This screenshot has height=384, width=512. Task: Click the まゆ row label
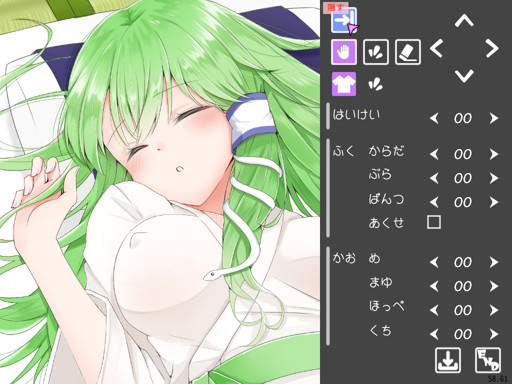381,282
